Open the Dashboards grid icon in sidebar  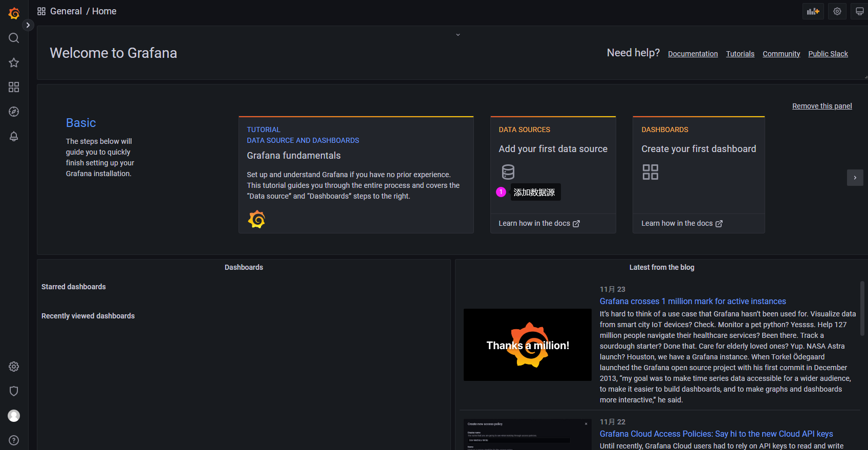tap(14, 87)
